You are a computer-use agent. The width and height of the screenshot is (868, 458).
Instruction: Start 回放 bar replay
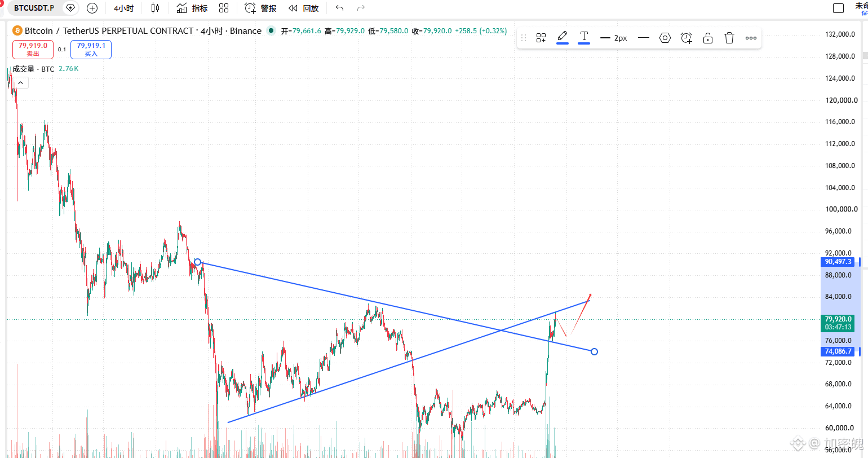pyautogui.click(x=304, y=8)
